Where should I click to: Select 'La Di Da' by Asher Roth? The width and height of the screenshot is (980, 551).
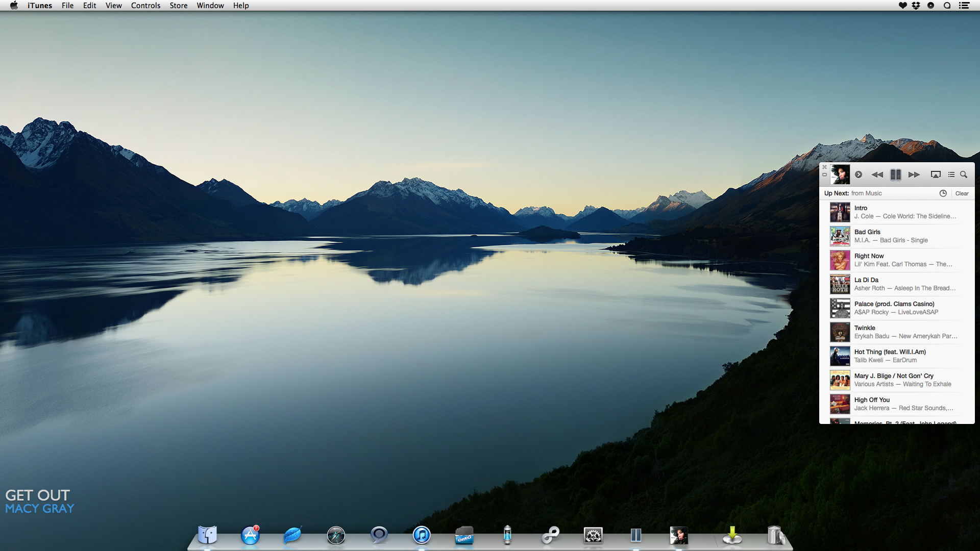click(897, 284)
